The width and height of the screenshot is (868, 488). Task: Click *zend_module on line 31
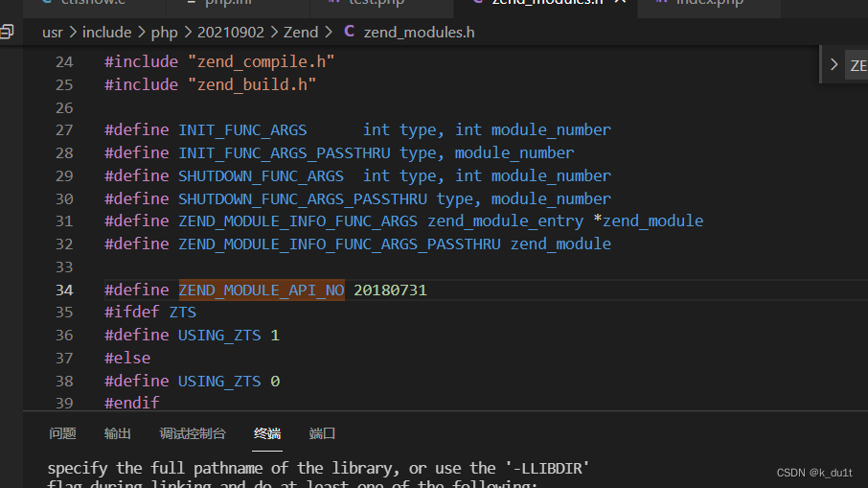point(649,221)
